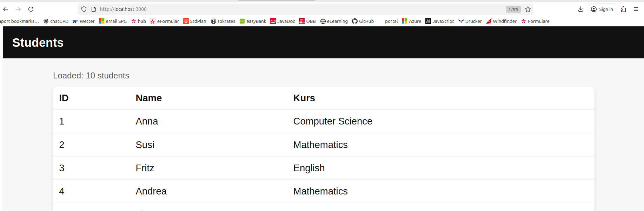Select the Anna row in table

click(x=147, y=121)
